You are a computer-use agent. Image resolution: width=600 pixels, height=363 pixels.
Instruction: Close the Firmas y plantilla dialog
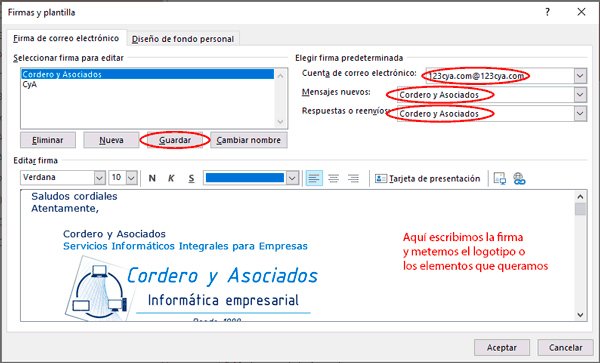click(x=581, y=12)
